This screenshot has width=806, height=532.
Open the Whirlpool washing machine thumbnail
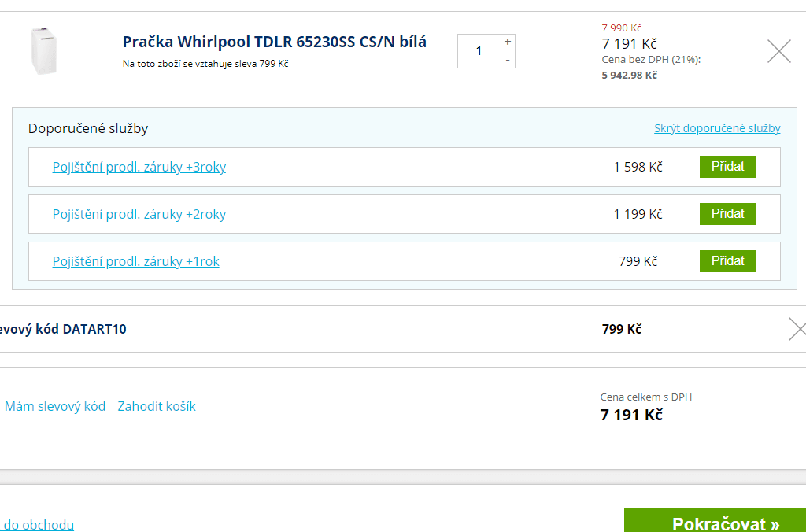[x=44, y=51]
